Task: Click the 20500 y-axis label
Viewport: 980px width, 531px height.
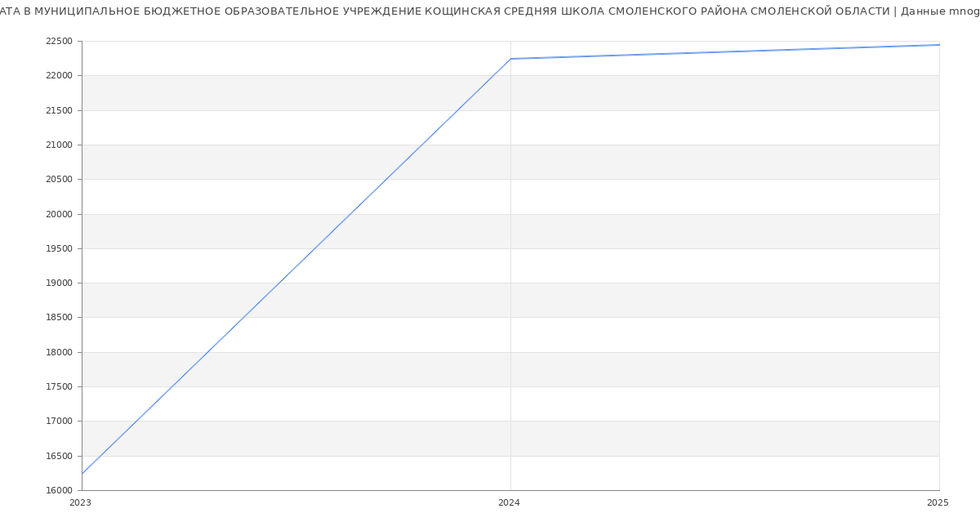Action: tap(60, 180)
